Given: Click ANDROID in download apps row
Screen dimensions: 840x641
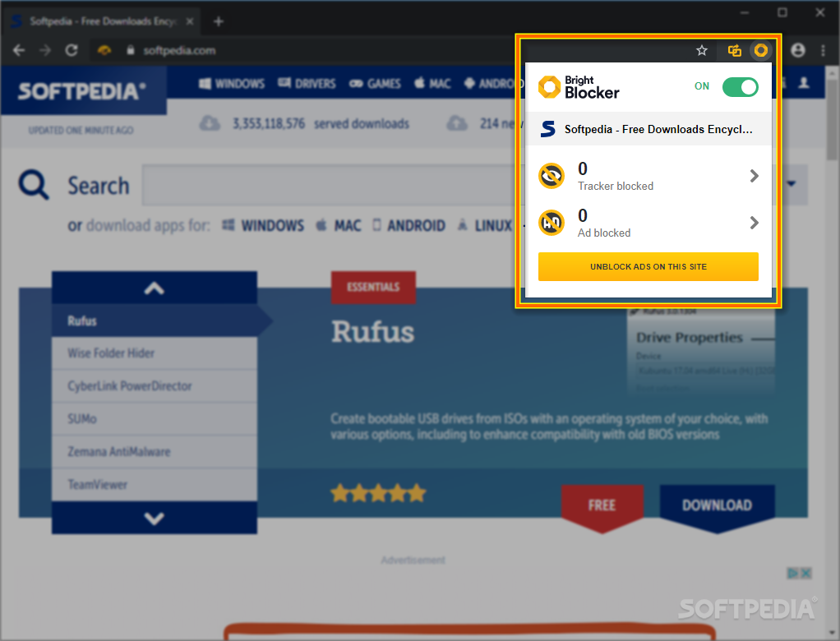Looking at the screenshot, I should point(408,225).
